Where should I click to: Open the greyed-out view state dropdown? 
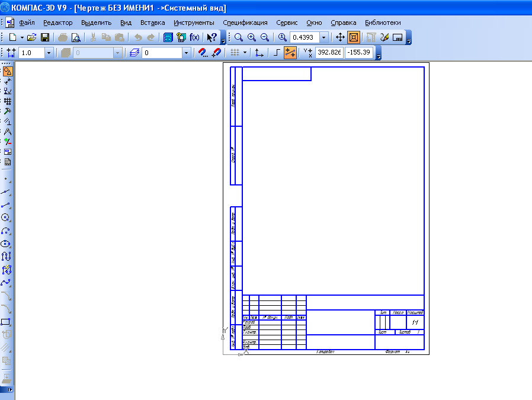(117, 53)
